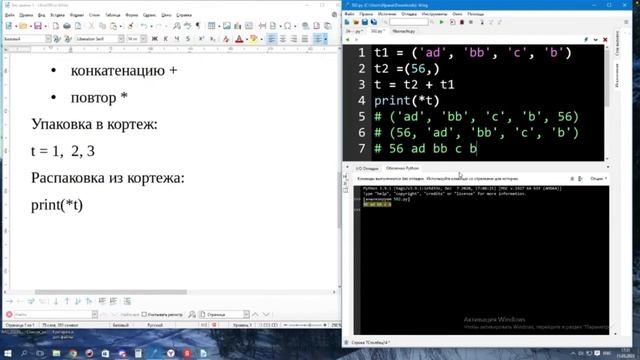Screen dimensions: 640x360
Task: Open the Справка menu in Writer
Action: pyautogui.click(x=184, y=15)
